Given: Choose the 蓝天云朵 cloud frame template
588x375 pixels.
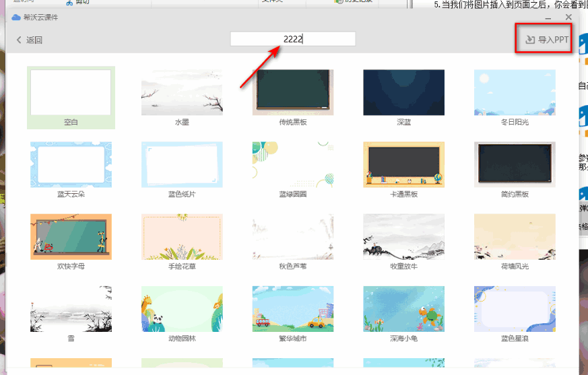Looking at the screenshot, I should pyautogui.click(x=71, y=165).
